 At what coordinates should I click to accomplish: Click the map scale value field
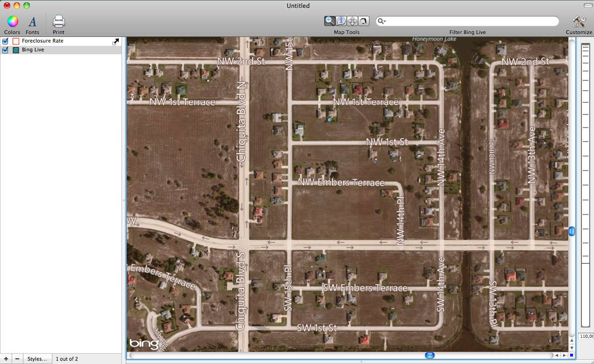586,336
